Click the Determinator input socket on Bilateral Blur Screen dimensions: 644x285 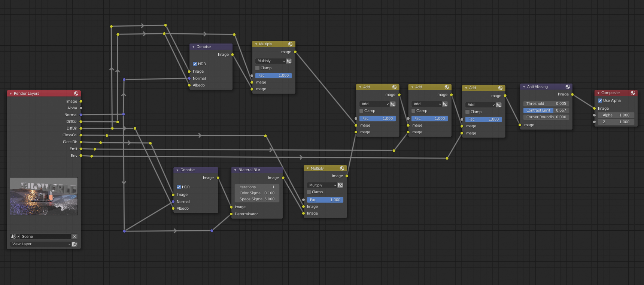pos(231,214)
